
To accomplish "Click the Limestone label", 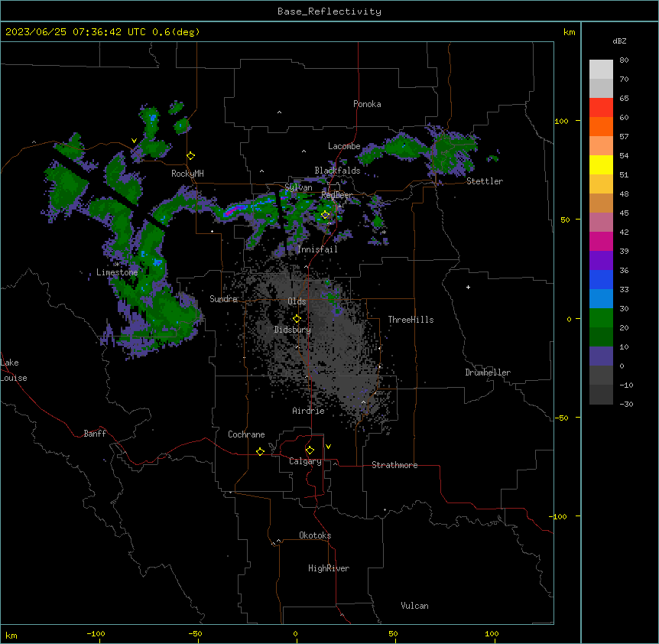I will pyautogui.click(x=117, y=272).
